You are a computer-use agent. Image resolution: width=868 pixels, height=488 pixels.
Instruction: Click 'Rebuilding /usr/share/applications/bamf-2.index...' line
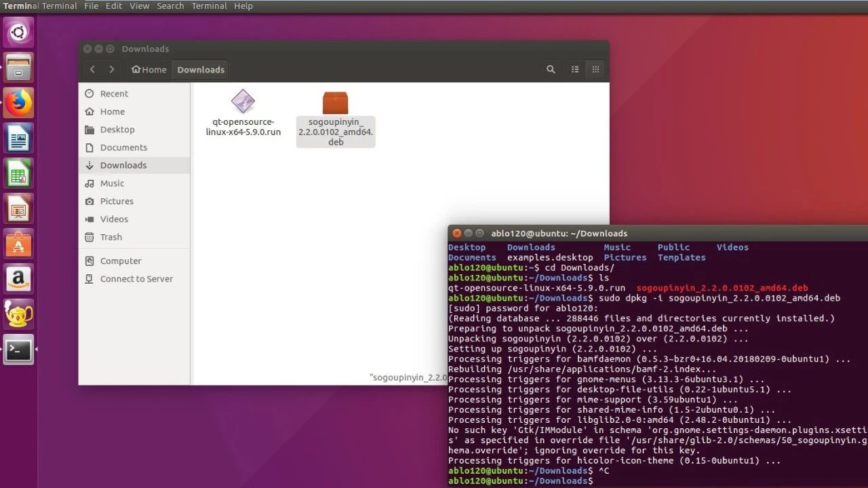point(583,369)
